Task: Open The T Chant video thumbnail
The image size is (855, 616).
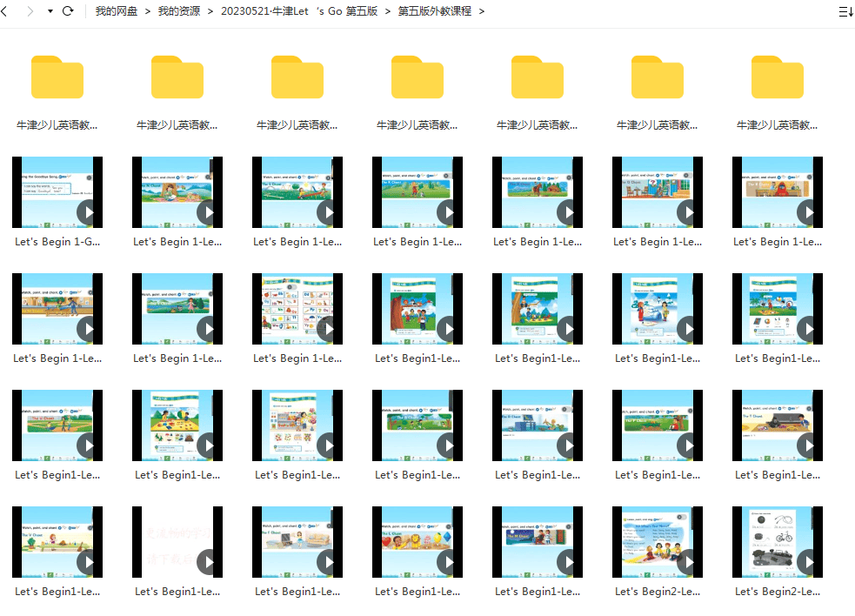Action: click(x=777, y=425)
